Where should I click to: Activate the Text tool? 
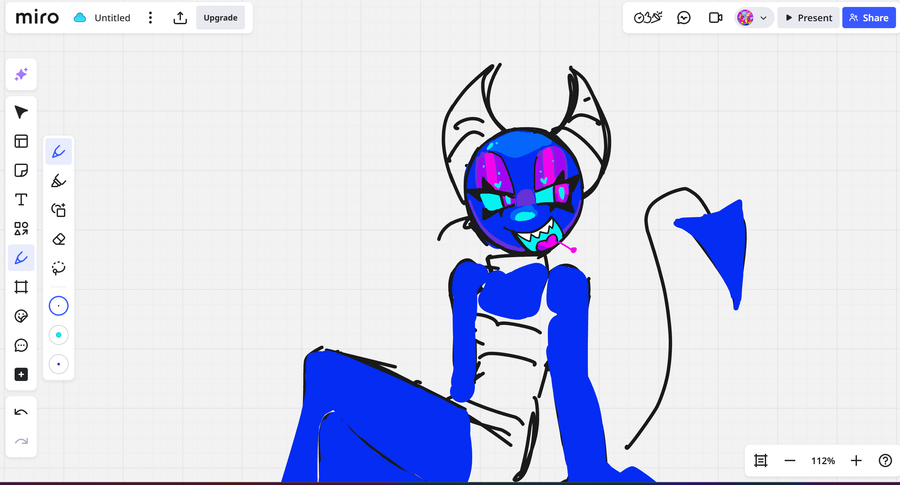(21, 200)
